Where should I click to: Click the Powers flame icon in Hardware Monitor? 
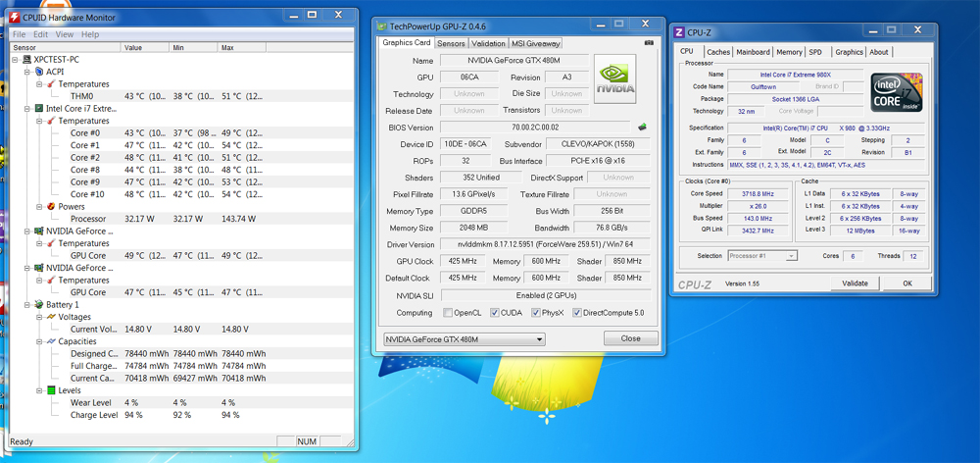(x=51, y=206)
